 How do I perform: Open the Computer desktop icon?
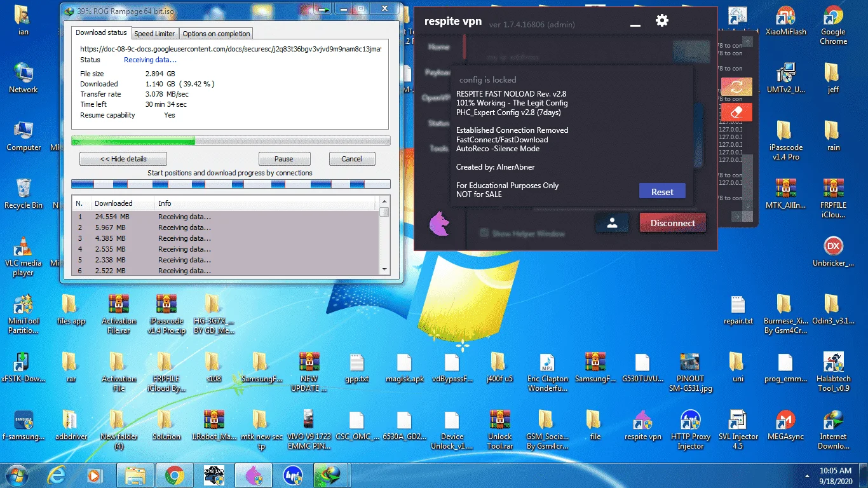coord(24,136)
